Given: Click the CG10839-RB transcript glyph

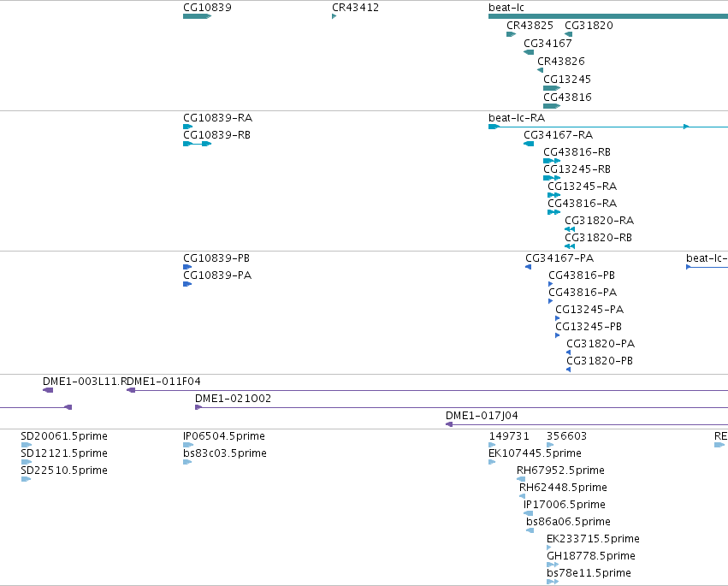Looking at the screenshot, I should pos(198,144).
